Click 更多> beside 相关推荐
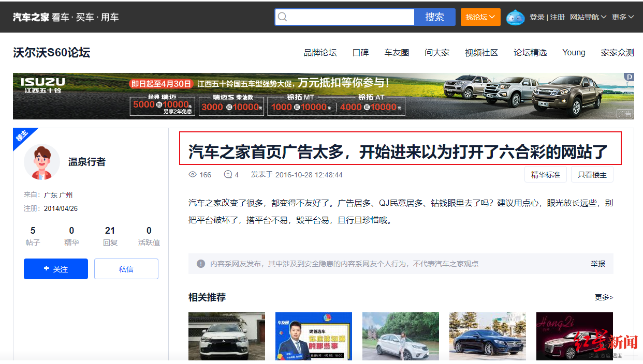643x364 pixels. [x=604, y=297]
